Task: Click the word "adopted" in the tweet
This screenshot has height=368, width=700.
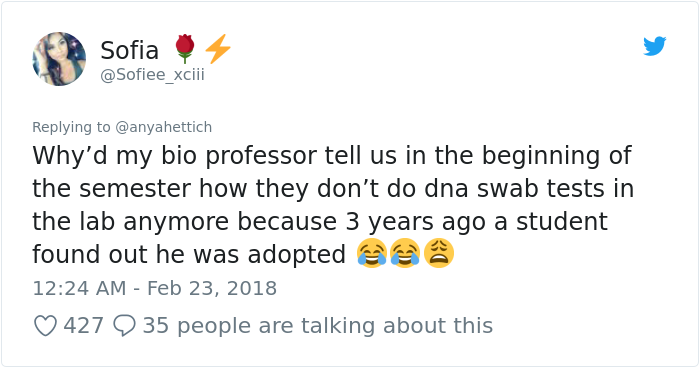Action: [296, 255]
